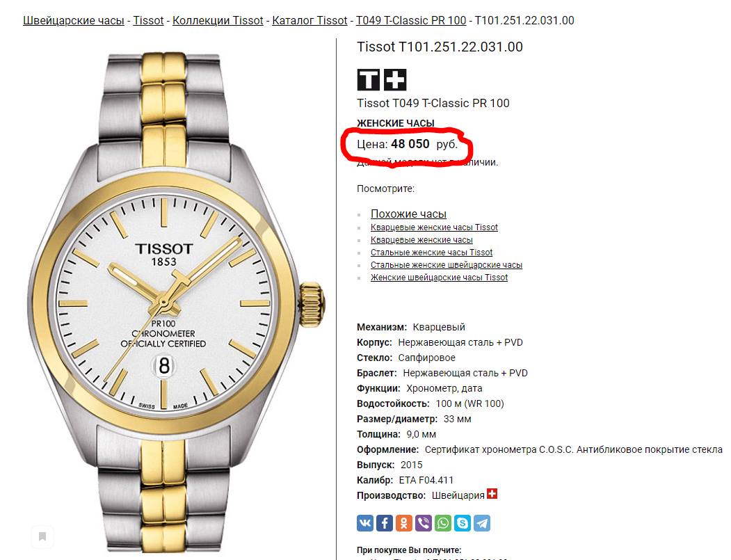Viewport: 731px width, 560px height.
Task: Click the Odnoklassniki share icon
Action: [x=404, y=523]
